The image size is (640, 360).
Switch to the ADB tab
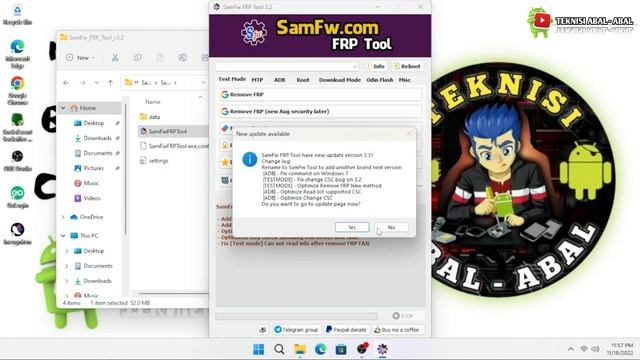[x=279, y=80]
